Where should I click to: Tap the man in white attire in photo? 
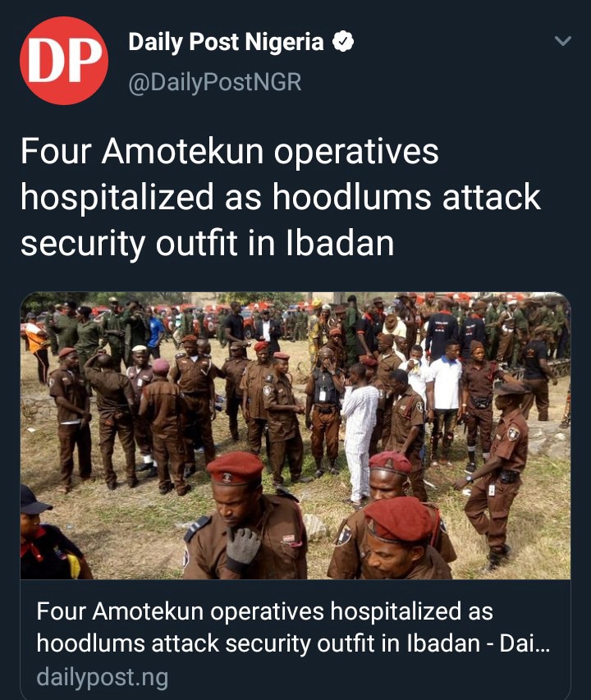coord(359,434)
